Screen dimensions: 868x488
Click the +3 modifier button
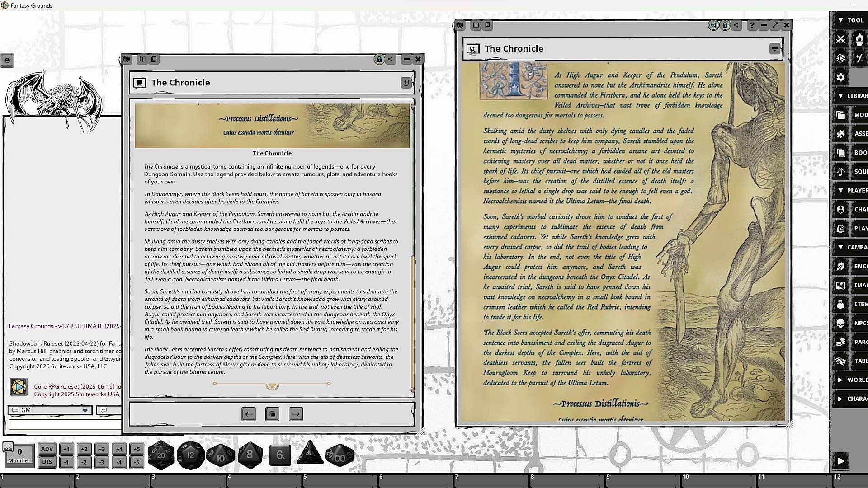click(x=101, y=449)
